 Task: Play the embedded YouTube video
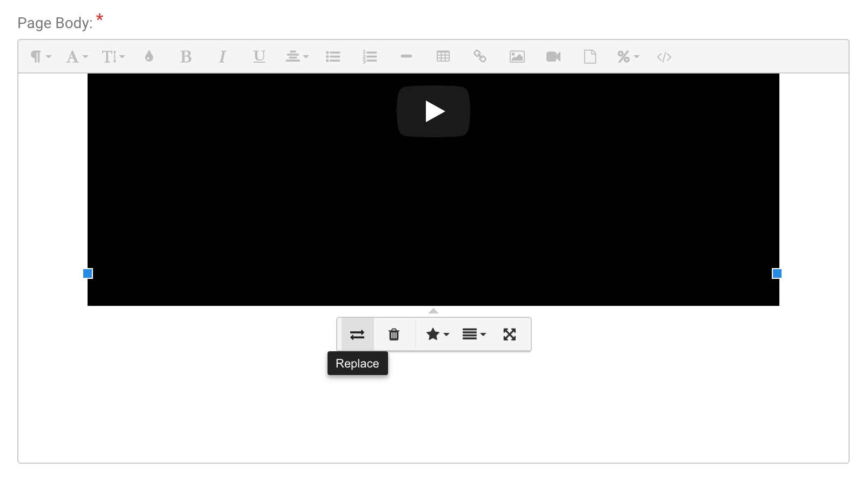[433, 111]
